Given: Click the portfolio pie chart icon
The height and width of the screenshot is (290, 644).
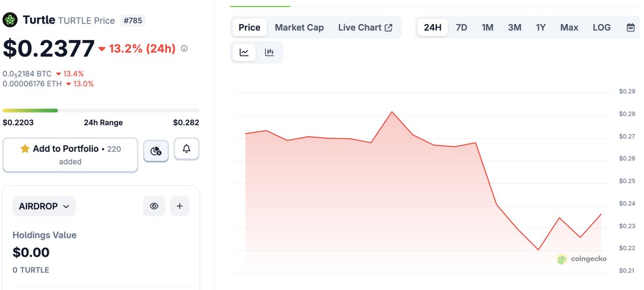Looking at the screenshot, I should pos(156,151).
